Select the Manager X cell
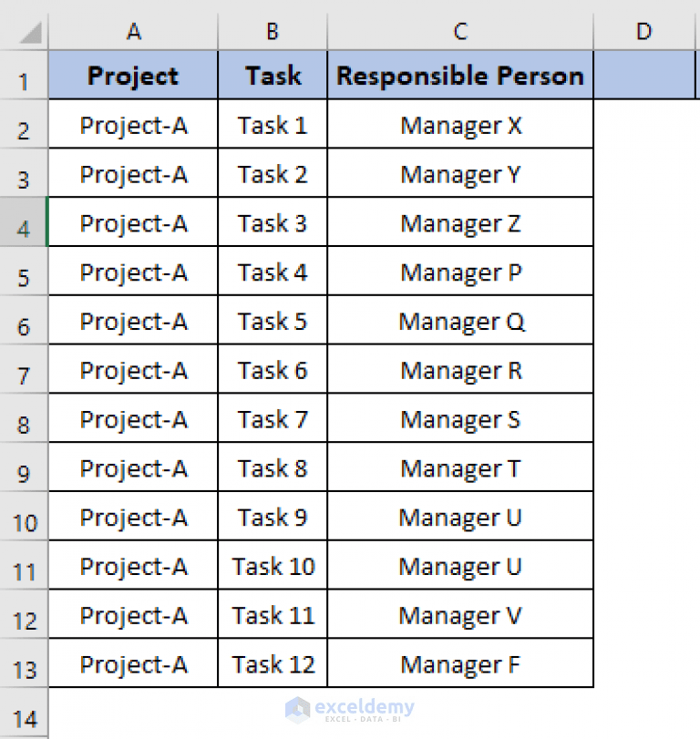 click(x=459, y=125)
